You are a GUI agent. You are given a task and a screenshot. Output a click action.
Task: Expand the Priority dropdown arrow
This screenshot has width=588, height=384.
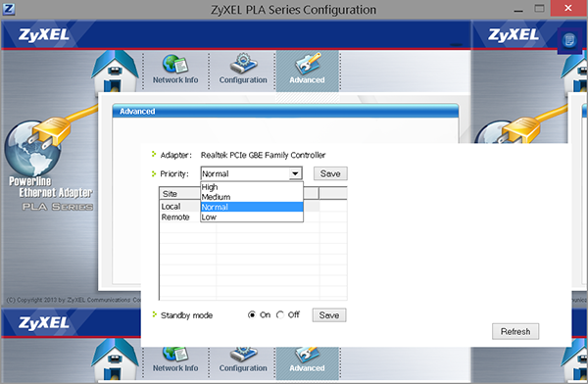coord(296,173)
